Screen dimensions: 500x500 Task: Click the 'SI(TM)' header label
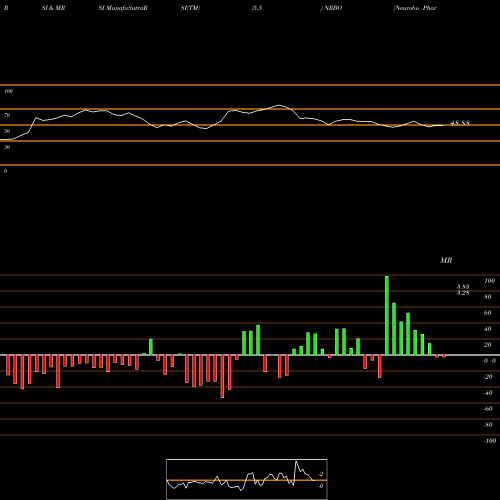[x=190, y=8]
